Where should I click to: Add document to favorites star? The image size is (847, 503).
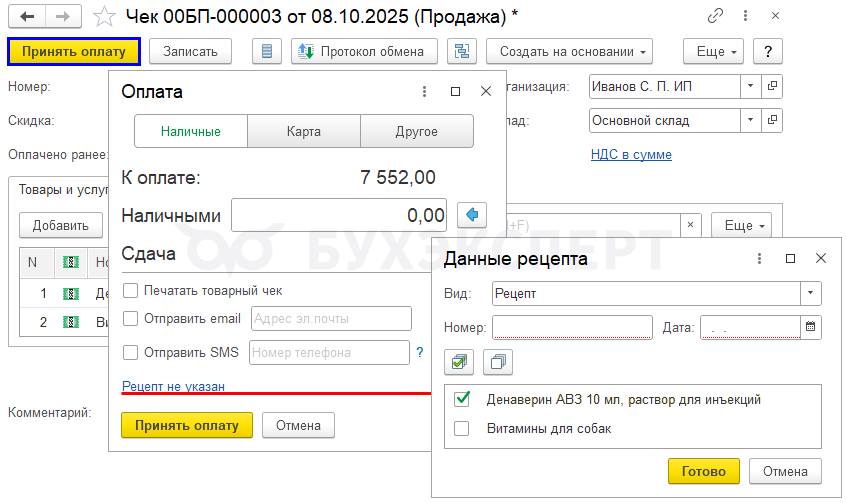pos(104,17)
